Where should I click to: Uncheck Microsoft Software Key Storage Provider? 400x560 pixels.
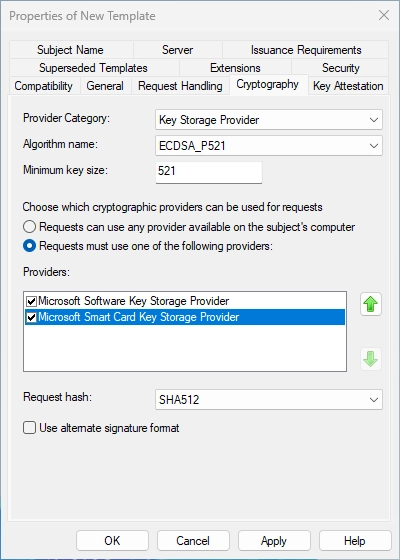31,301
